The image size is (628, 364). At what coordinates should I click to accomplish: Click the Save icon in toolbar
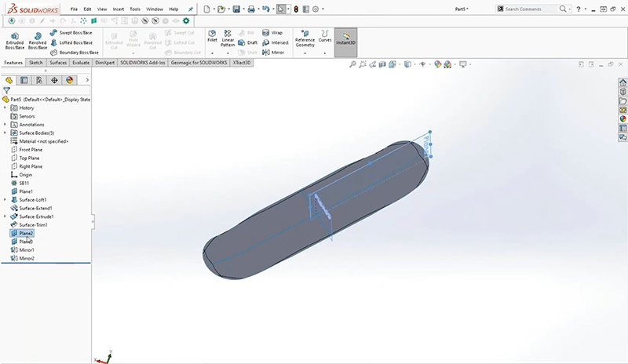pyautogui.click(x=237, y=9)
